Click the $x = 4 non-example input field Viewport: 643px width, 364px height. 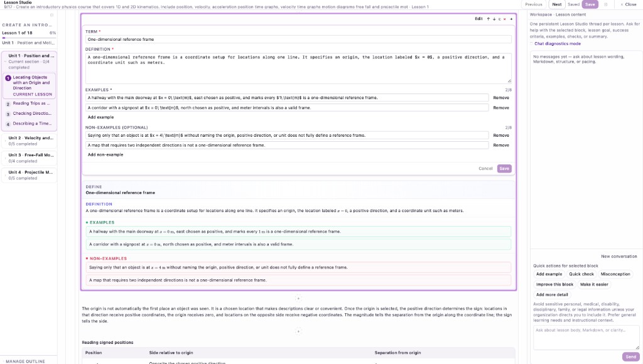[x=287, y=136]
